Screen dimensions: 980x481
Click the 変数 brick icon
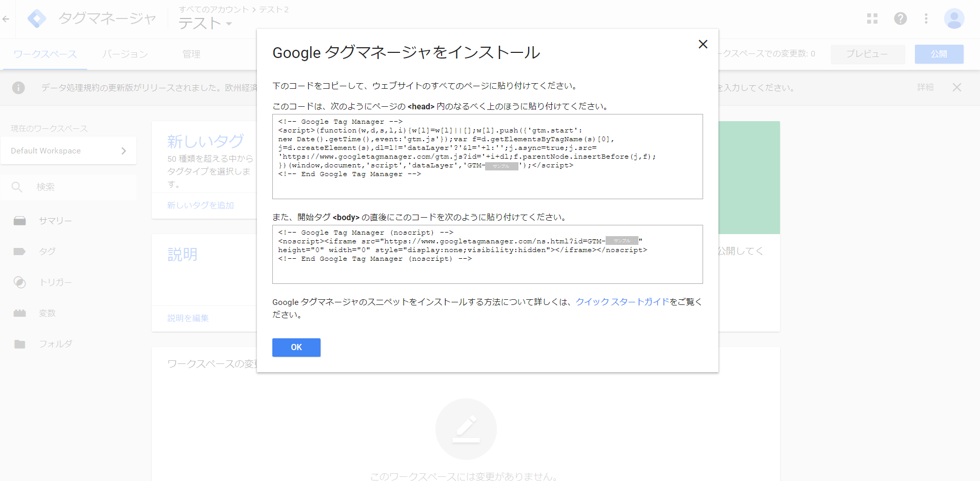click(x=19, y=313)
